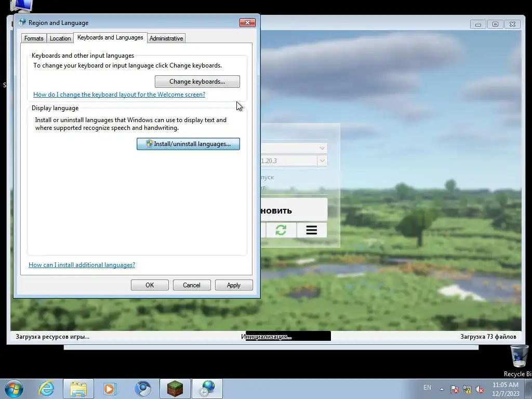Switch to the Minecraft launcher taskbar icon

[x=175, y=389]
